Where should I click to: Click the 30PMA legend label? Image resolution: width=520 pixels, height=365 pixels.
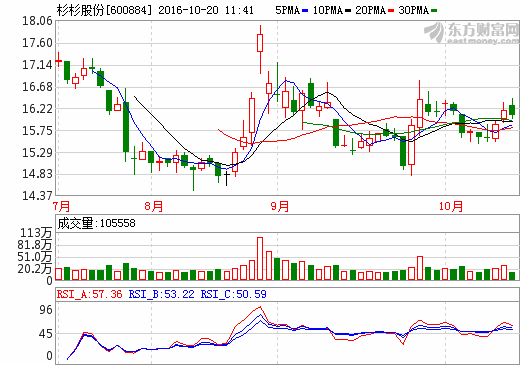[414, 10]
